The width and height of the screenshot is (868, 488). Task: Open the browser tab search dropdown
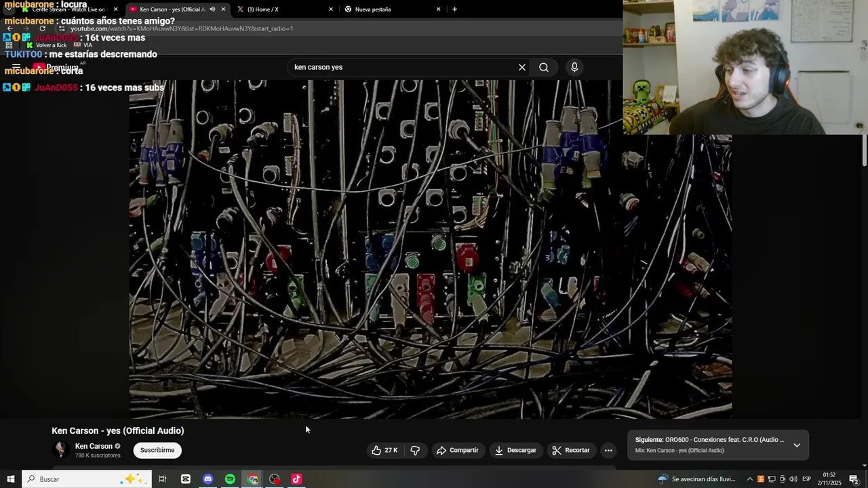[x=8, y=9]
